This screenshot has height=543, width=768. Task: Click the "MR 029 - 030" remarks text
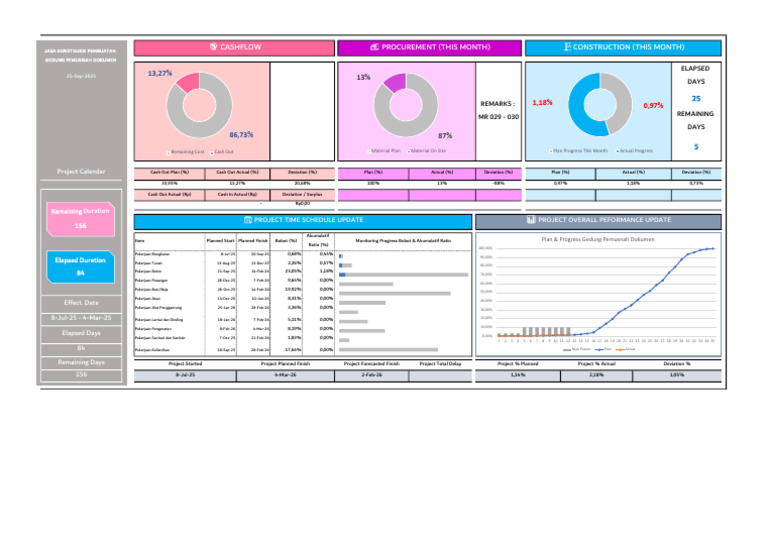(x=498, y=117)
